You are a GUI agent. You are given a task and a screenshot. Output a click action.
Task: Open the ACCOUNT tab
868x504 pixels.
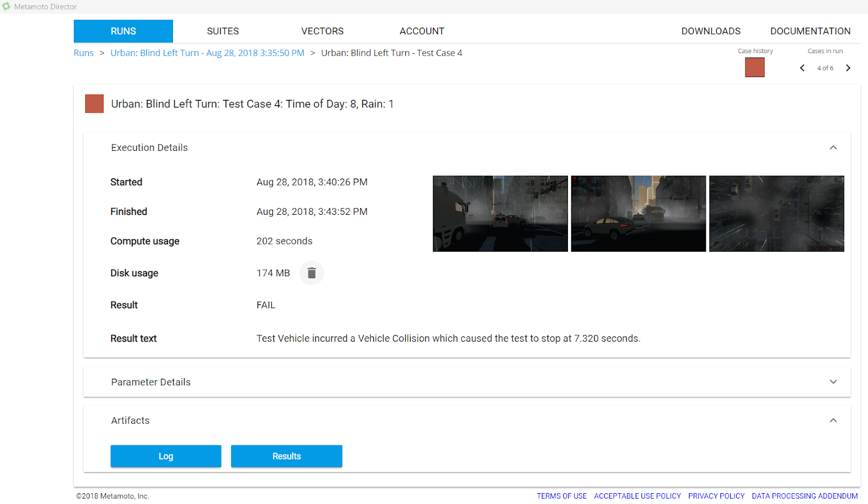point(422,31)
